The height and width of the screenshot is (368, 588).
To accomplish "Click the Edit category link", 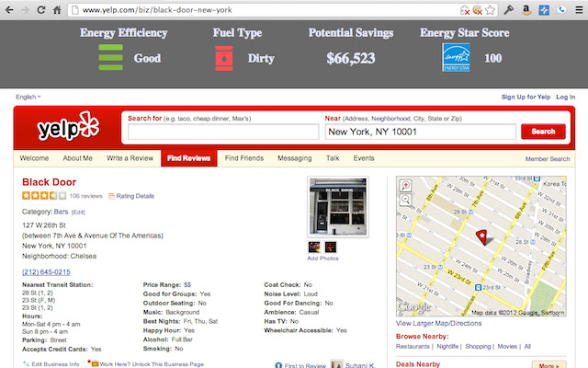I will click(x=78, y=213).
